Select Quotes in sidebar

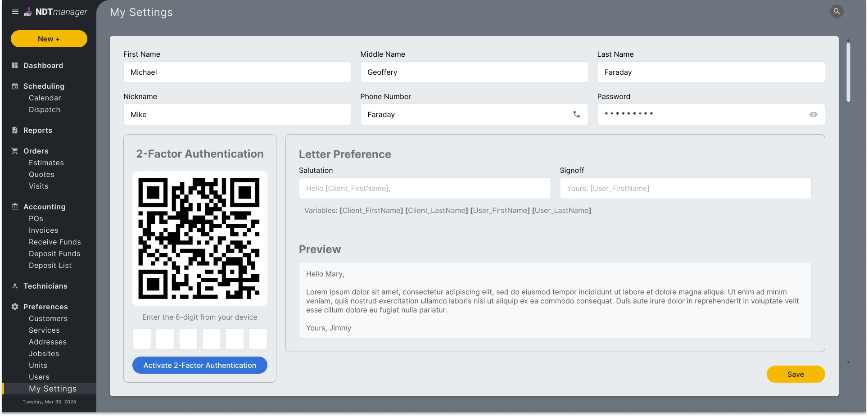click(x=41, y=174)
